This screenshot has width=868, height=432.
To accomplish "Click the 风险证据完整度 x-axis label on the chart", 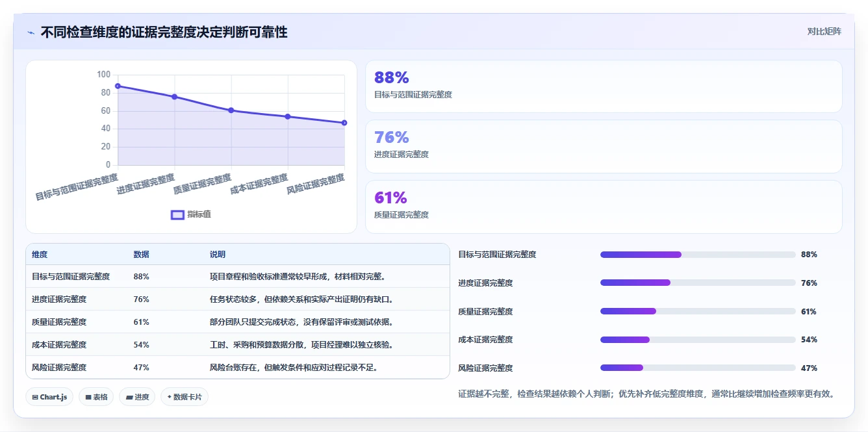I will tap(316, 184).
